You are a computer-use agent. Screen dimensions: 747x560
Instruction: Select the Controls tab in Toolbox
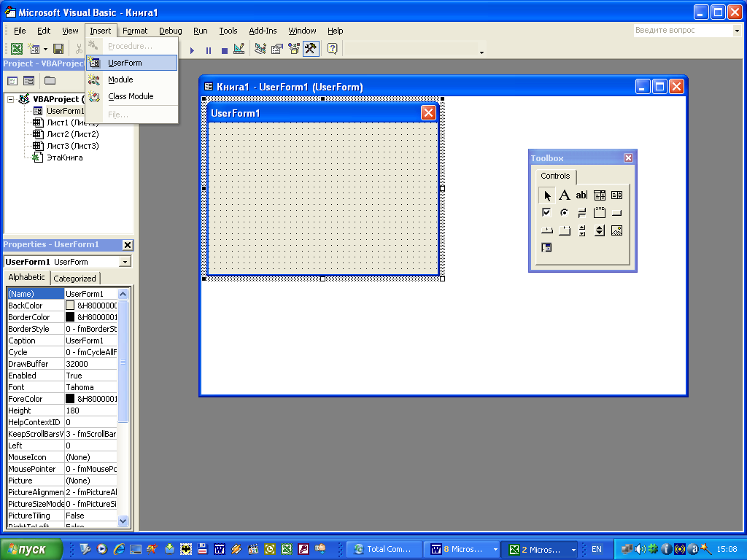coord(555,176)
